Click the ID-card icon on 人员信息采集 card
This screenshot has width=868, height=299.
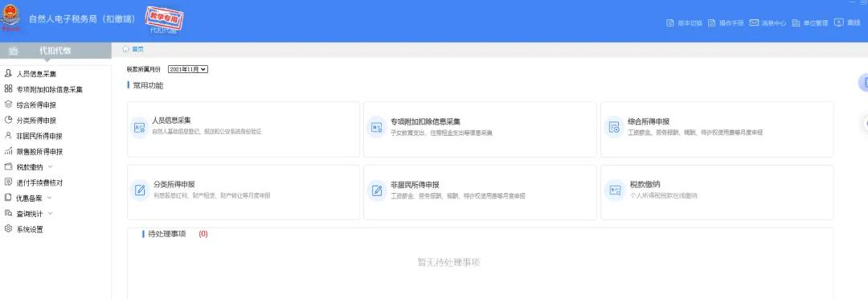140,127
